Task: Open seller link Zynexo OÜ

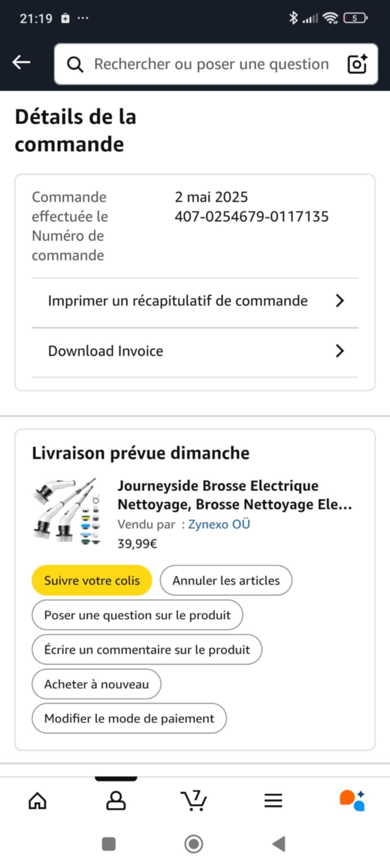Action: point(219,524)
